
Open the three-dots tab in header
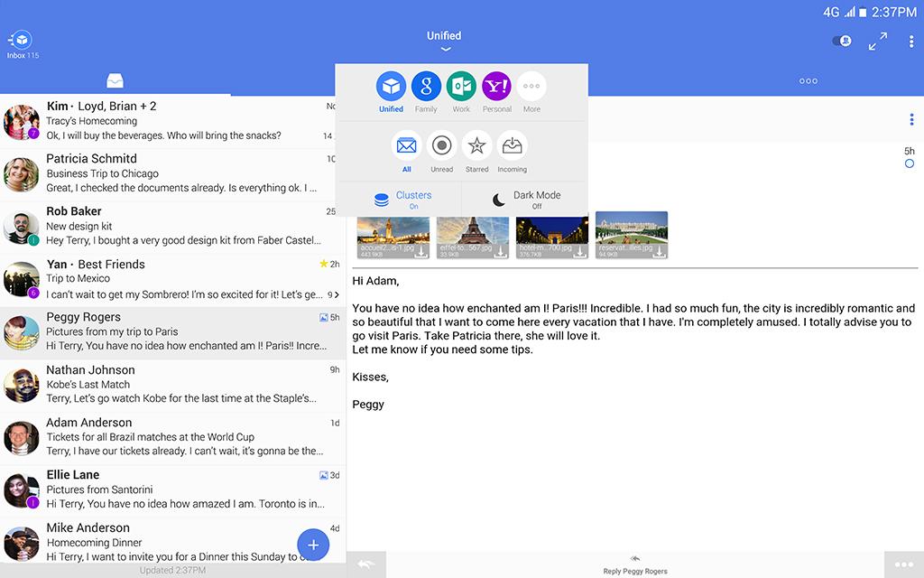808,81
